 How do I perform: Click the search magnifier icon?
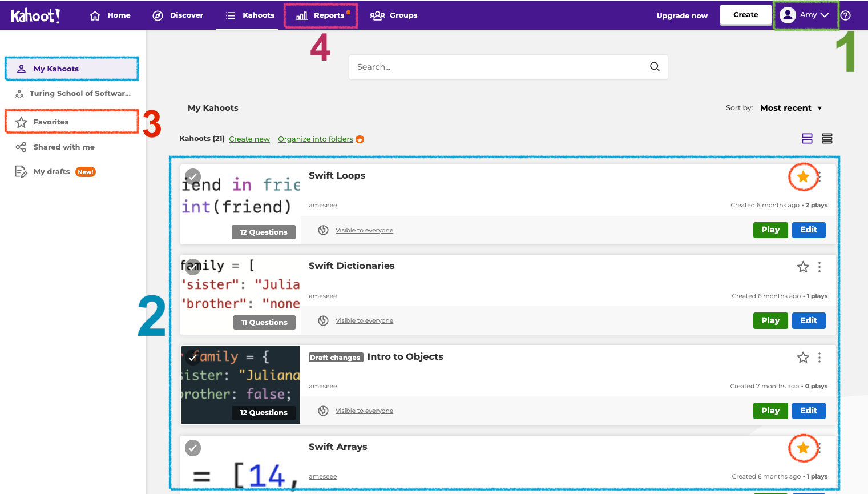coord(655,67)
